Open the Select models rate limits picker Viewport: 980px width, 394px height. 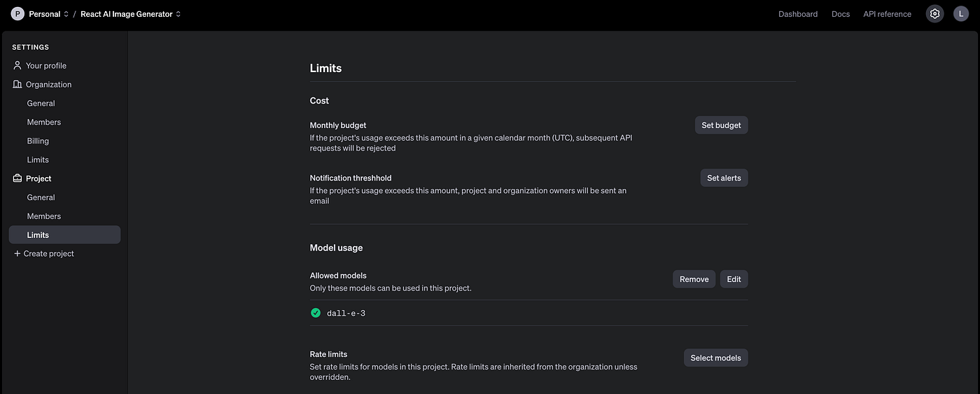click(x=715, y=358)
